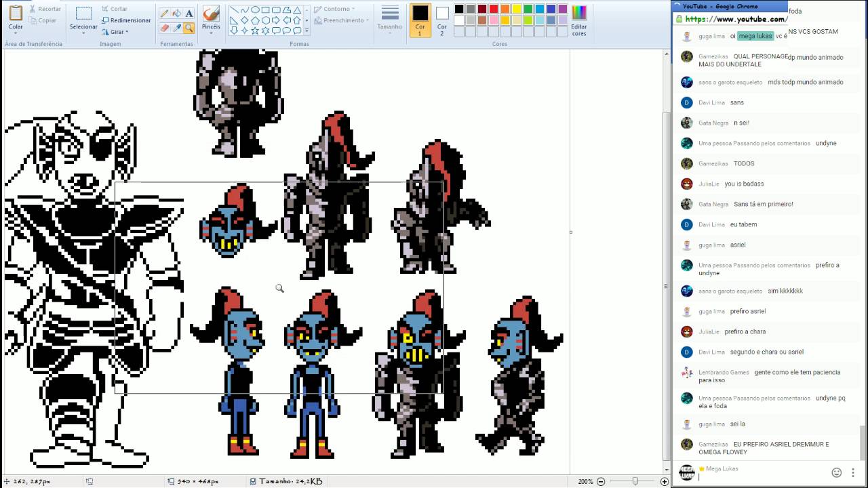Open the Colar dropdown arrow
868x488 pixels.
pyautogui.click(x=16, y=34)
